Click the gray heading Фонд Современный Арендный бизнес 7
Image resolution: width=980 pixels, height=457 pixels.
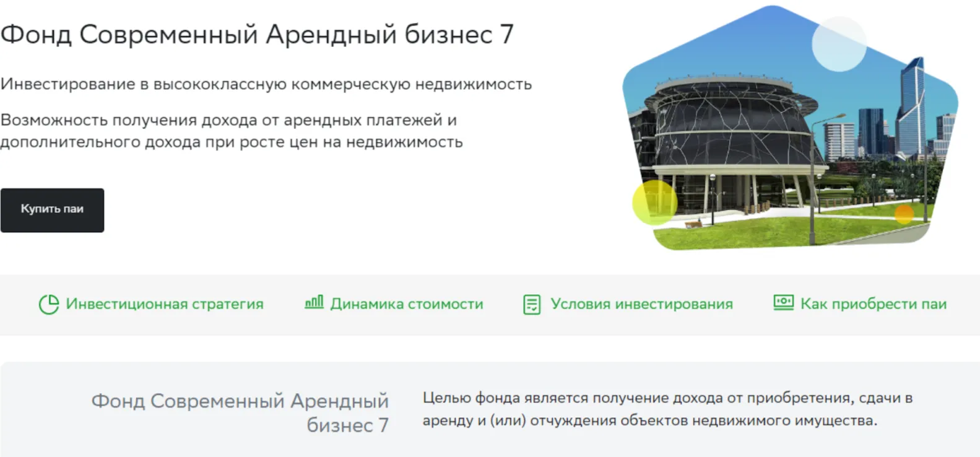[x=240, y=413]
